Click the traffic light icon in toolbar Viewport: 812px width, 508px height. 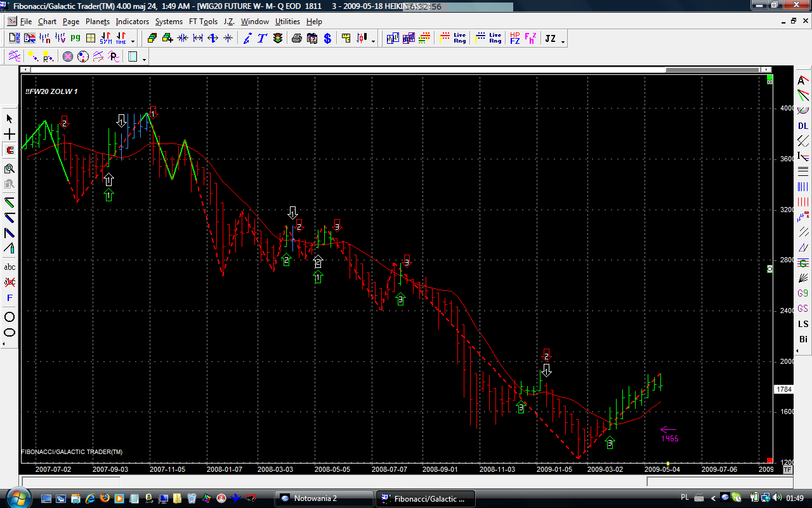[278, 39]
